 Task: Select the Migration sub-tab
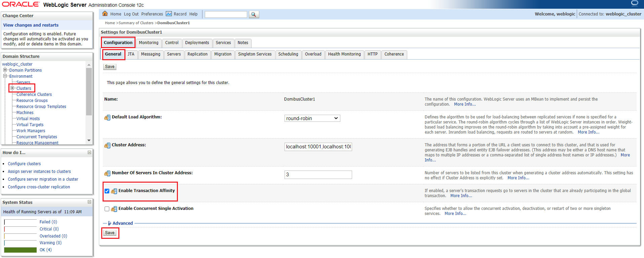(223, 54)
